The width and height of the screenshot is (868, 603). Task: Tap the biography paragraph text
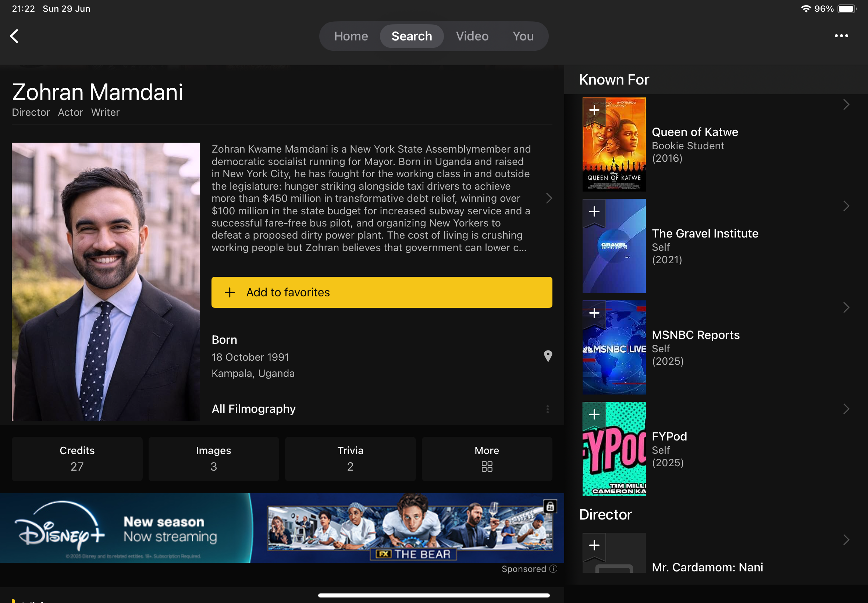click(371, 198)
